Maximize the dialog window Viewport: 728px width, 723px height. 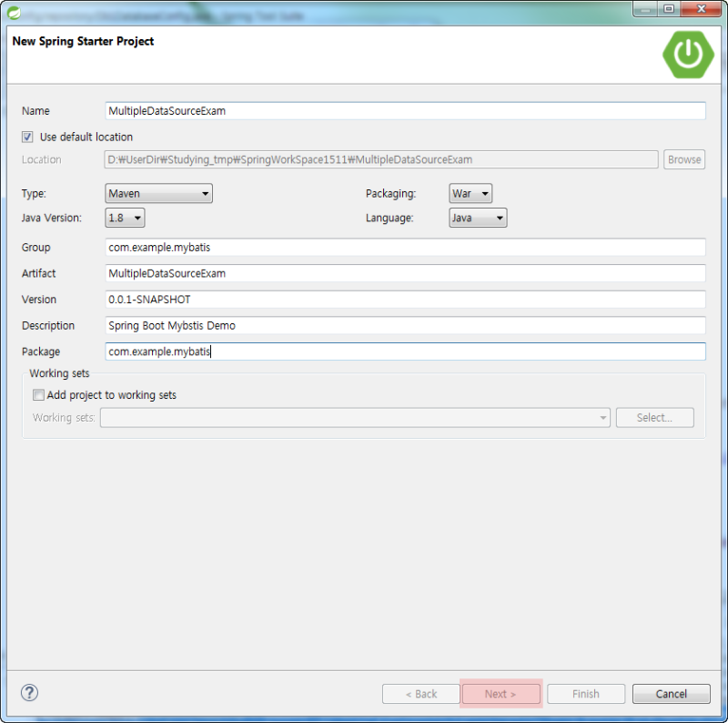(x=669, y=8)
